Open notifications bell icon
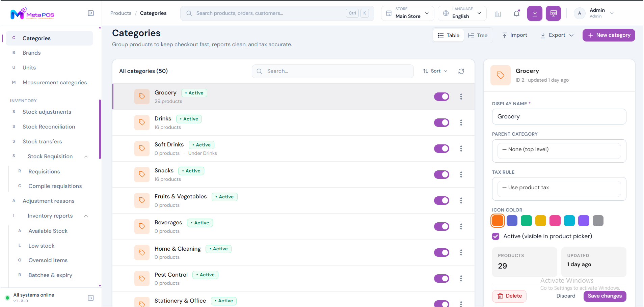The height and width of the screenshot is (307, 644). [x=516, y=13]
